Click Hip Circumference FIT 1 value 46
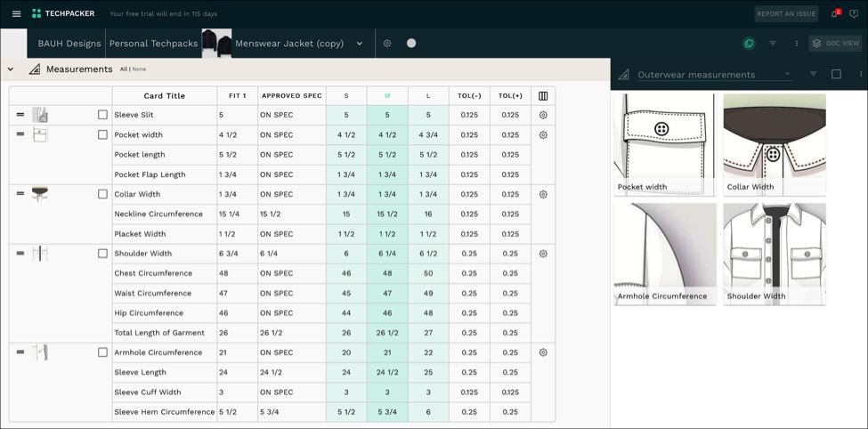The image size is (868, 429). (238, 313)
